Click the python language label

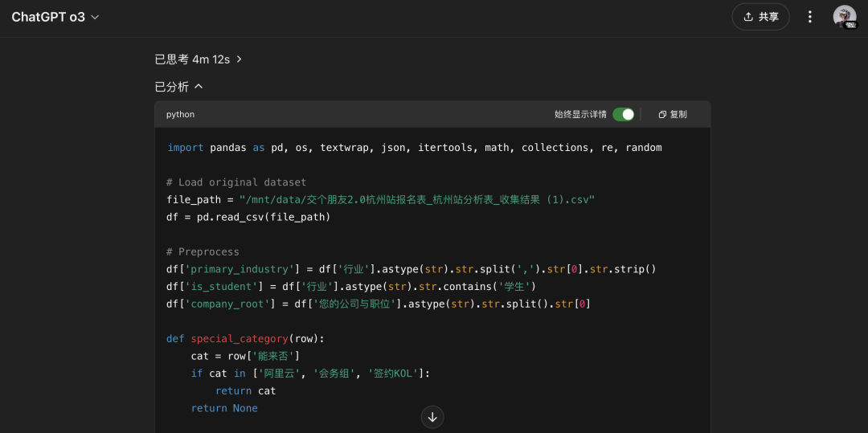pos(181,114)
